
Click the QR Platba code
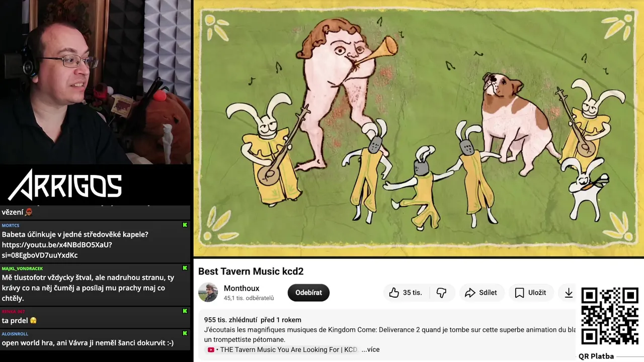pos(609,316)
